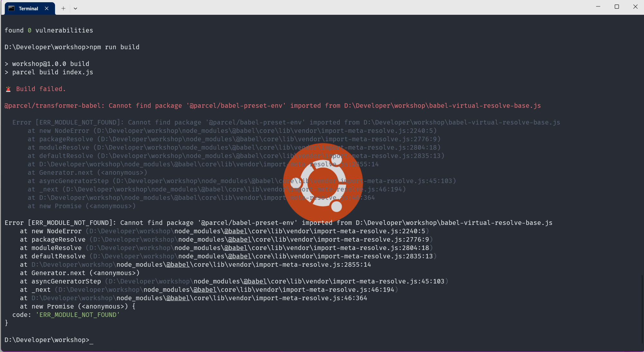Click the final D:\Developer\workshop> prompt

[x=47, y=340]
